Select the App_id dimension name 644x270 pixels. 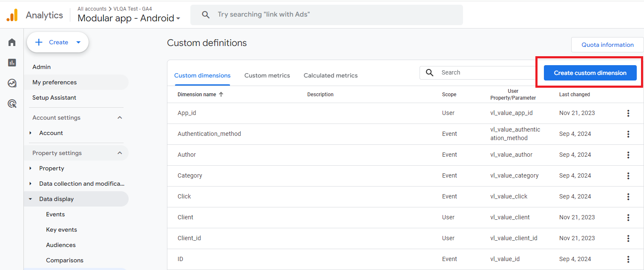click(x=187, y=113)
